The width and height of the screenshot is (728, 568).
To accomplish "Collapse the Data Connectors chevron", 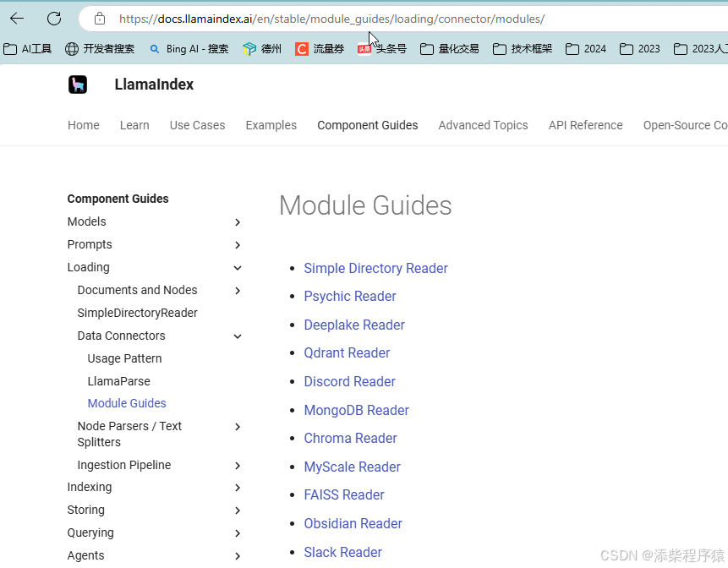I will [x=238, y=336].
